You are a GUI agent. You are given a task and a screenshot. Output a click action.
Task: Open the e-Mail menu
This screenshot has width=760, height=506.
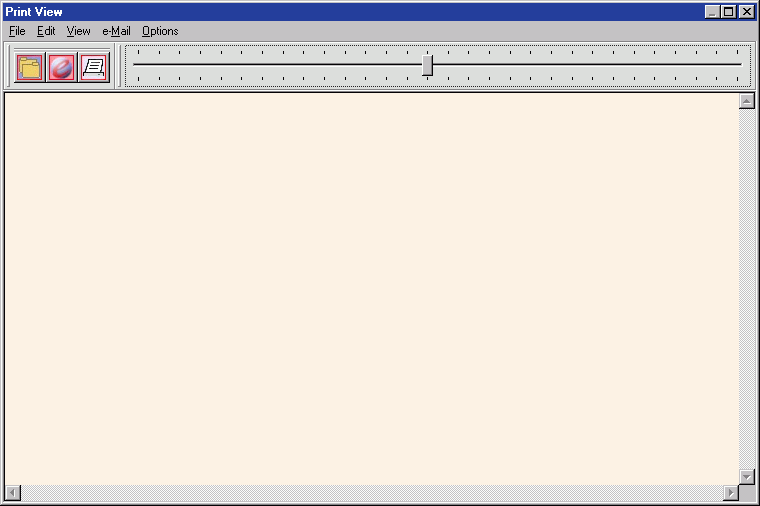pos(116,31)
